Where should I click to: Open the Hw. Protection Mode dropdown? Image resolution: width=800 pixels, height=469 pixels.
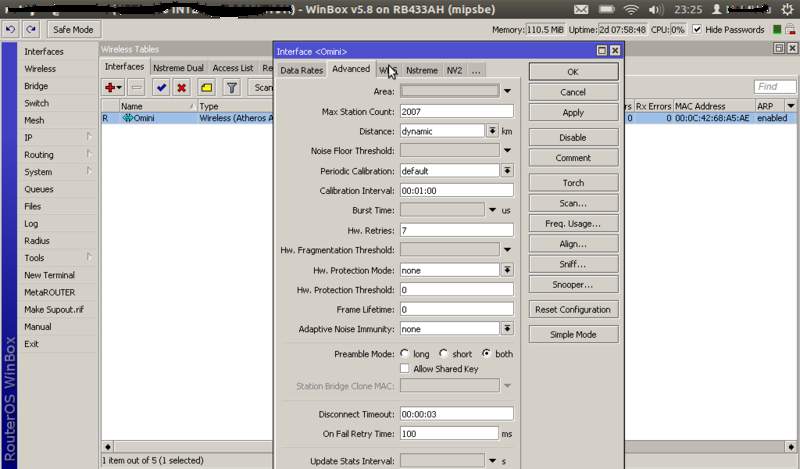(x=507, y=270)
